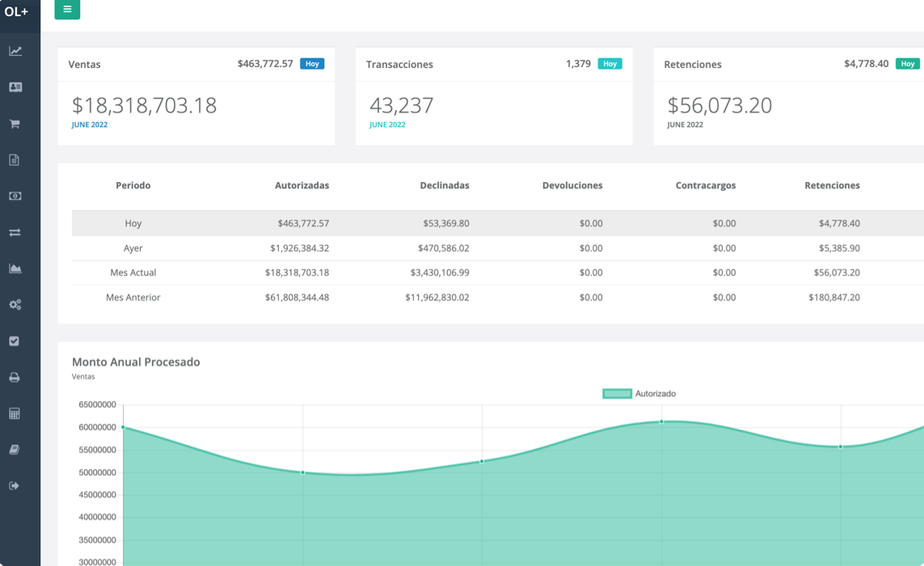Click the sign-out sidebar icon
The width and height of the screenshot is (924, 566).
(15, 486)
